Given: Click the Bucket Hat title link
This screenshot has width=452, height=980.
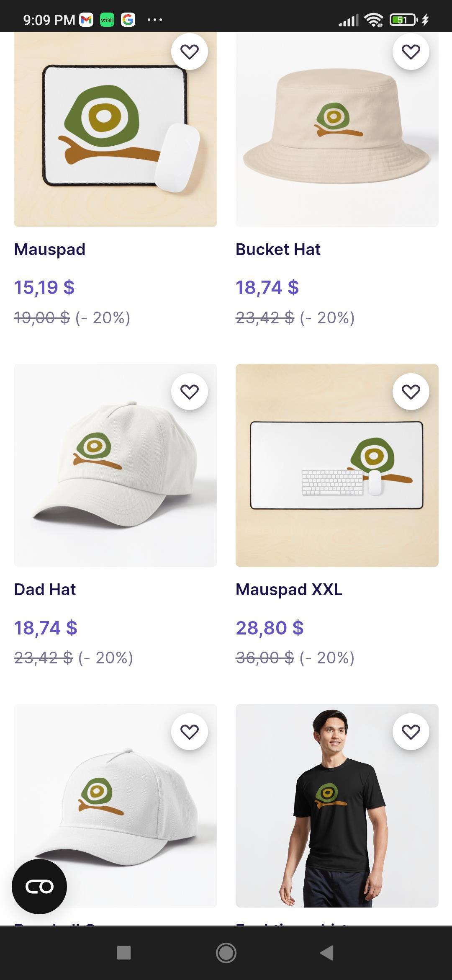Looking at the screenshot, I should tap(278, 250).
